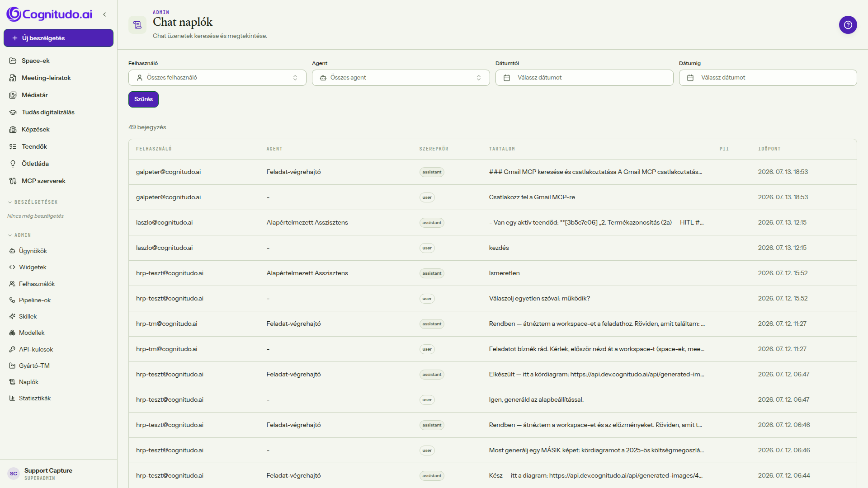Open the Összes felhasználó dropdown
The image size is (868, 488).
point(217,78)
